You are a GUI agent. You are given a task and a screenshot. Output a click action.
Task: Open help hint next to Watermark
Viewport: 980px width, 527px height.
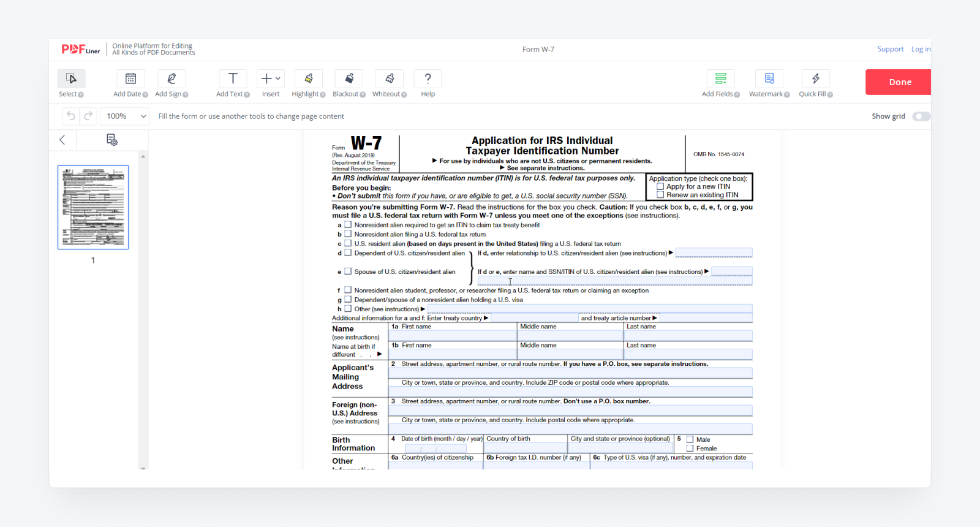pyautogui.click(x=786, y=95)
